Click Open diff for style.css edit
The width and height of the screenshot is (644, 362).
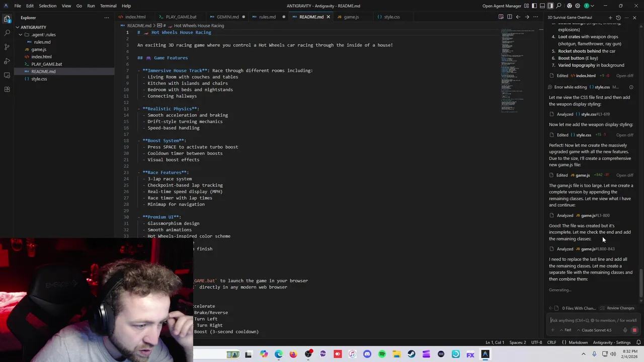pos(624,135)
